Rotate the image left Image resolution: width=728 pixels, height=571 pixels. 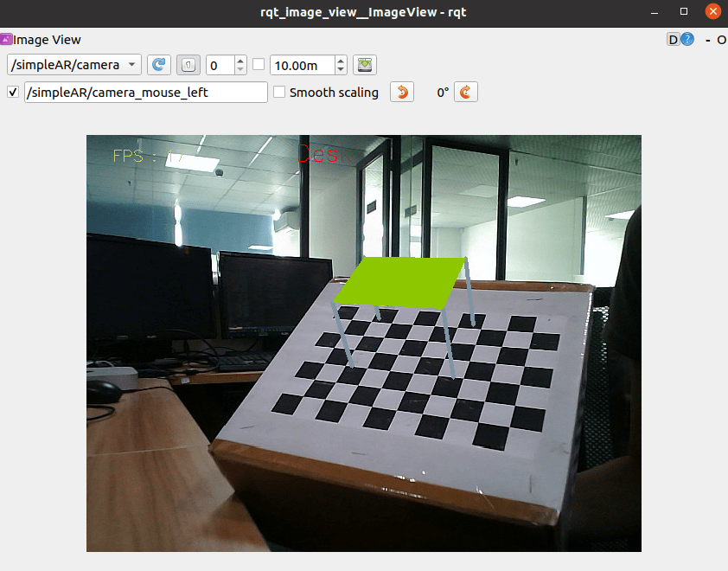402,92
